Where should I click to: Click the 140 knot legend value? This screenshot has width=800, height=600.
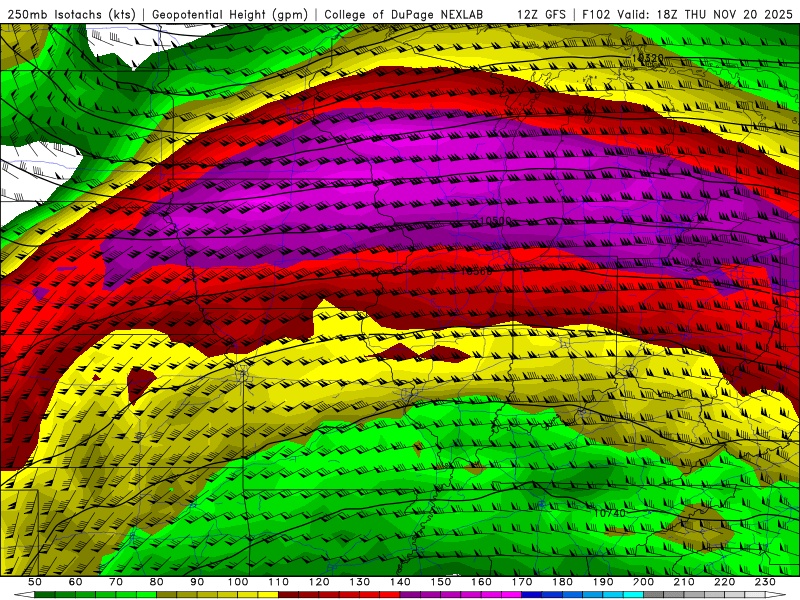[x=400, y=582]
